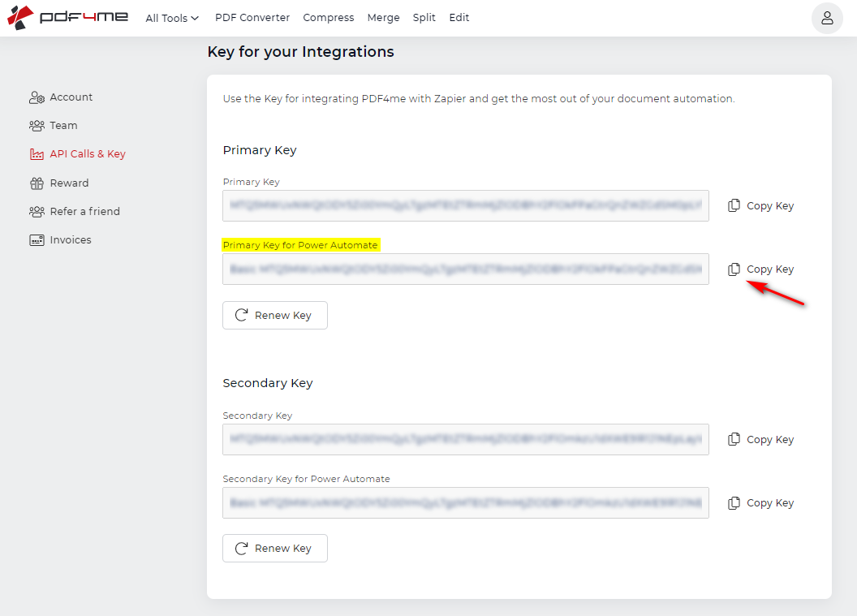Expand the All Tools dropdown
The width and height of the screenshot is (857, 616).
click(x=172, y=18)
